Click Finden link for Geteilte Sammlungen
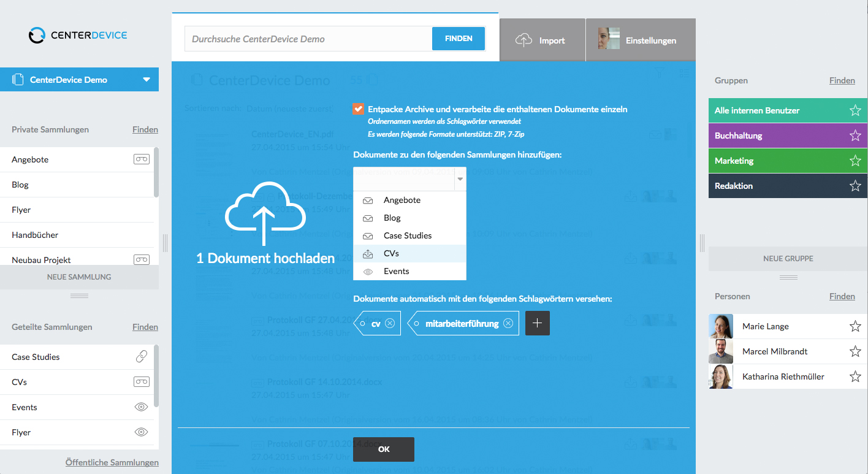 145,327
